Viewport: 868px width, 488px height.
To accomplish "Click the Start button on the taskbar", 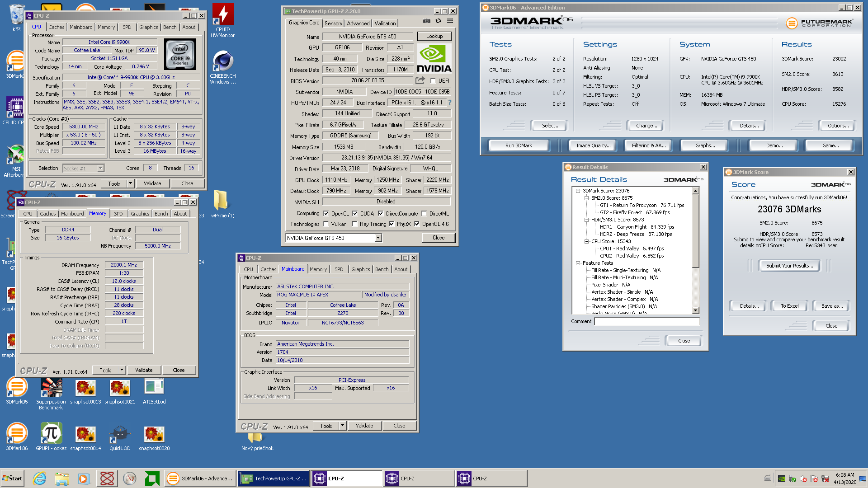I will pos(13,479).
